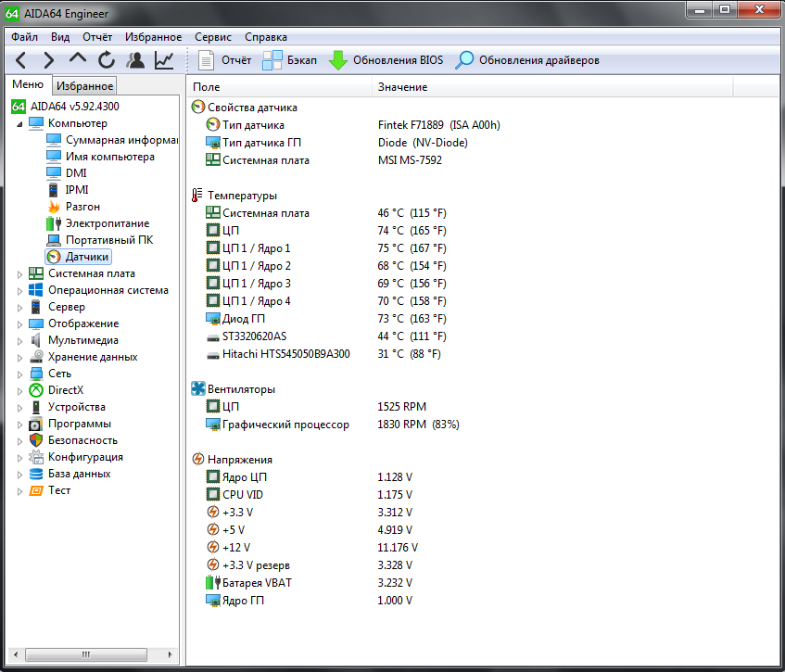
Task: Go up one level with Up arrow
Action: pyautogui.click(x=78, y=58)
